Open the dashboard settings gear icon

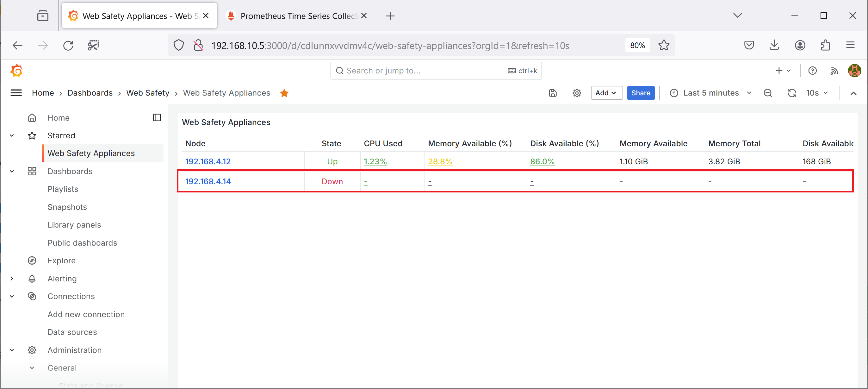click(x=577, y=92)
